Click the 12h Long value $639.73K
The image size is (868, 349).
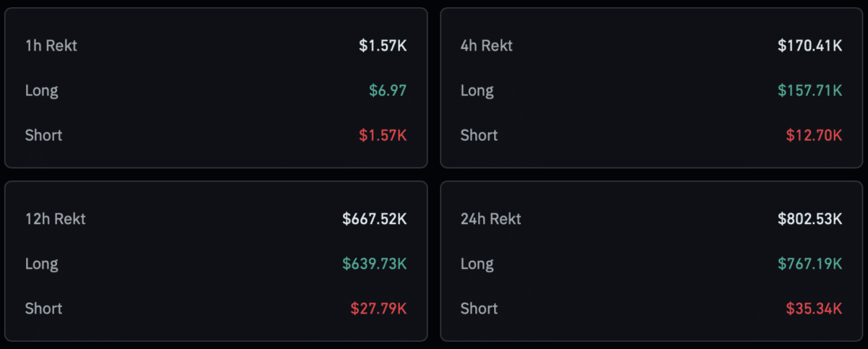(x=375, y=264)
